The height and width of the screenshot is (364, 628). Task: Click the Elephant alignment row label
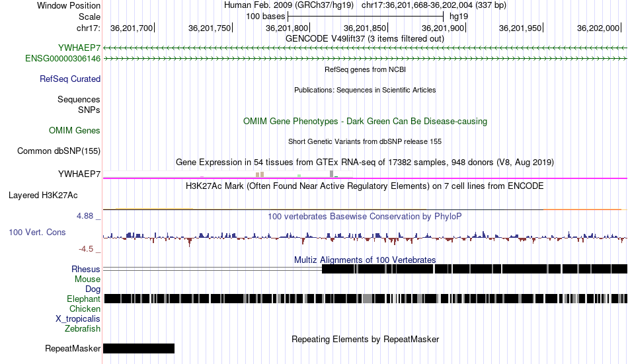point(83,299)
